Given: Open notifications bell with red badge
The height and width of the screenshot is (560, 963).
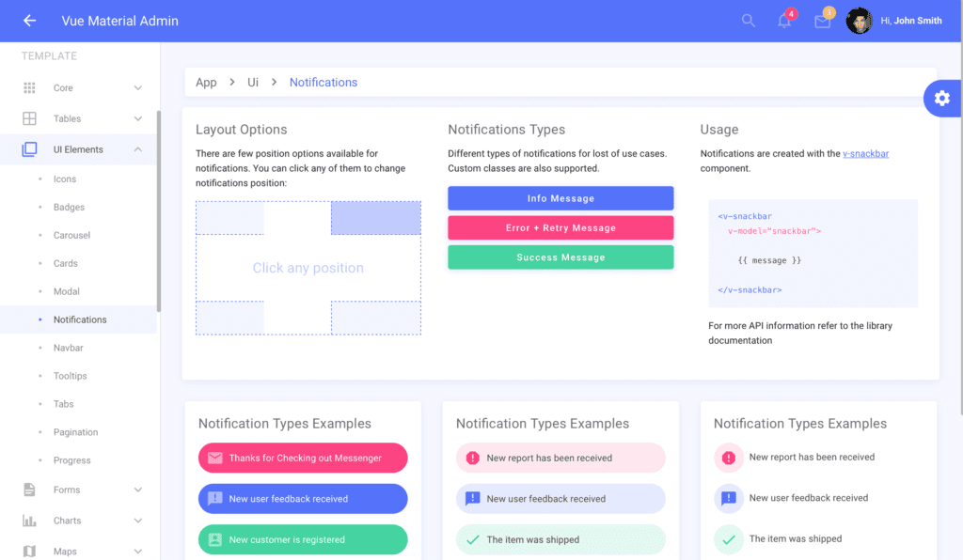Looking at the screenshot, I should click(x=784, y=21).
